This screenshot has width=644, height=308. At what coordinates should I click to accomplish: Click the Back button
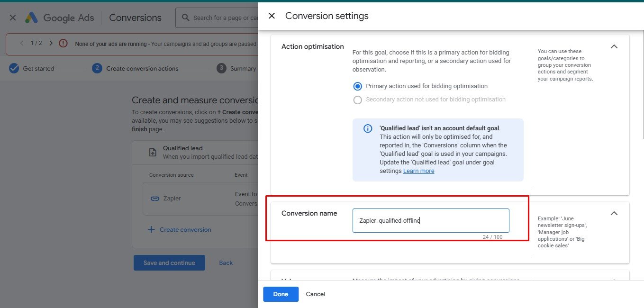tap(226, 263)
